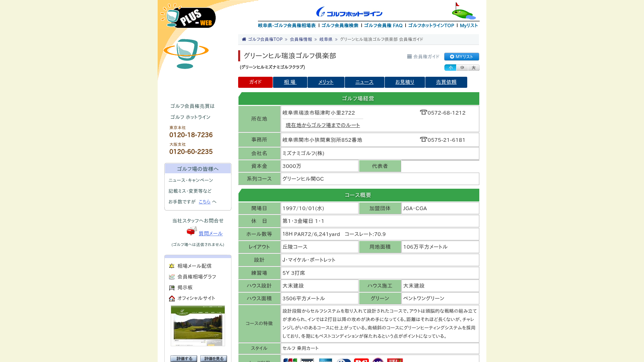644x362 pixels.
Task: Click 現在地からゴルフ場までのルート link
Action: (323, 125)
